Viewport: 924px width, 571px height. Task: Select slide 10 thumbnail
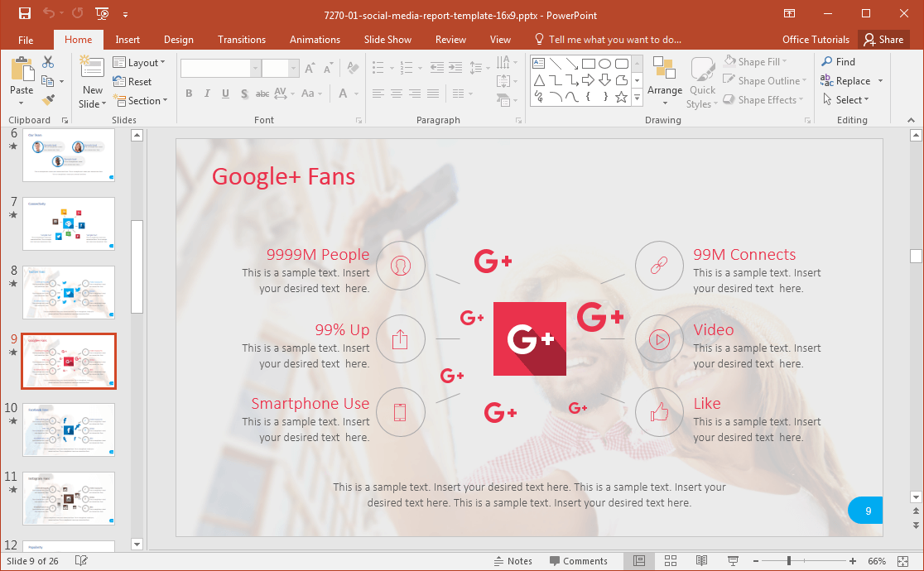pos(69,429)
